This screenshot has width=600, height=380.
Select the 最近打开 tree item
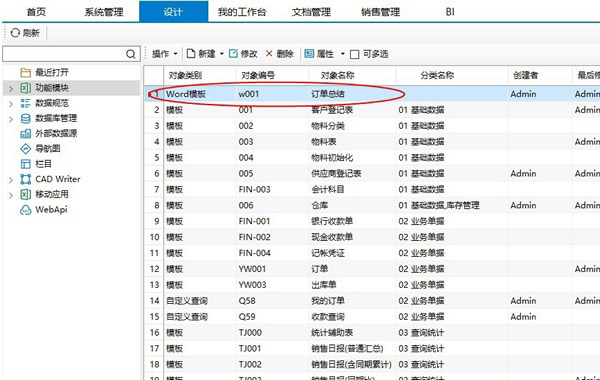coord(52,72)
